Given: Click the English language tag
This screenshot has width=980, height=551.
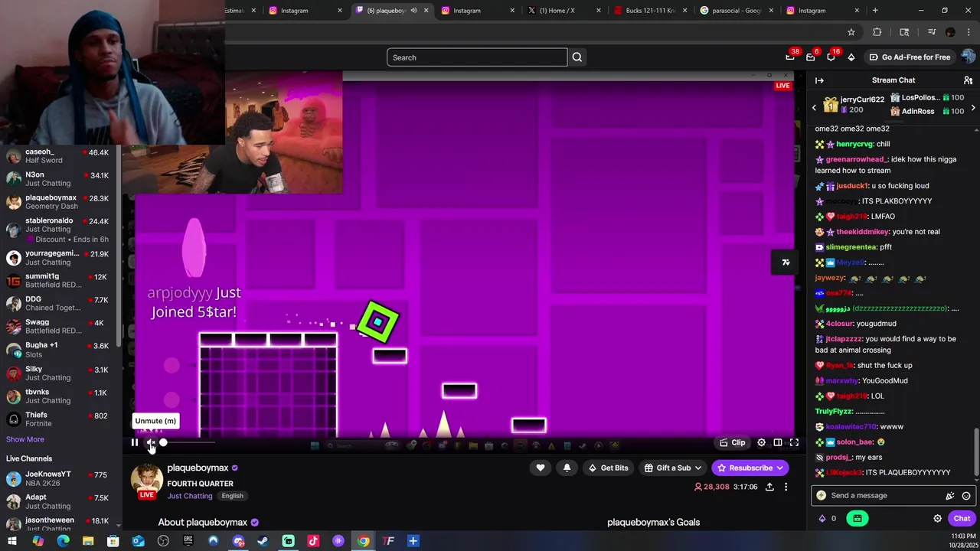Looking at the screenshot, I should coord(232,496).
